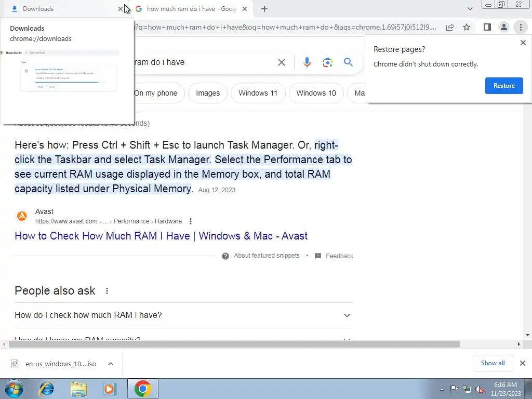Click the Google search magnifier icon
Screen dimensions: 532x399
348,62
